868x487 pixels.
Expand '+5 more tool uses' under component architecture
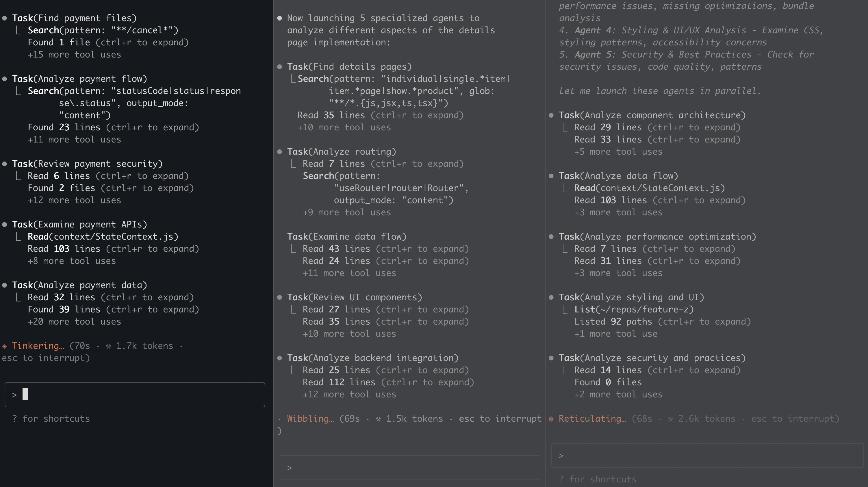click(x=618, y=152)
